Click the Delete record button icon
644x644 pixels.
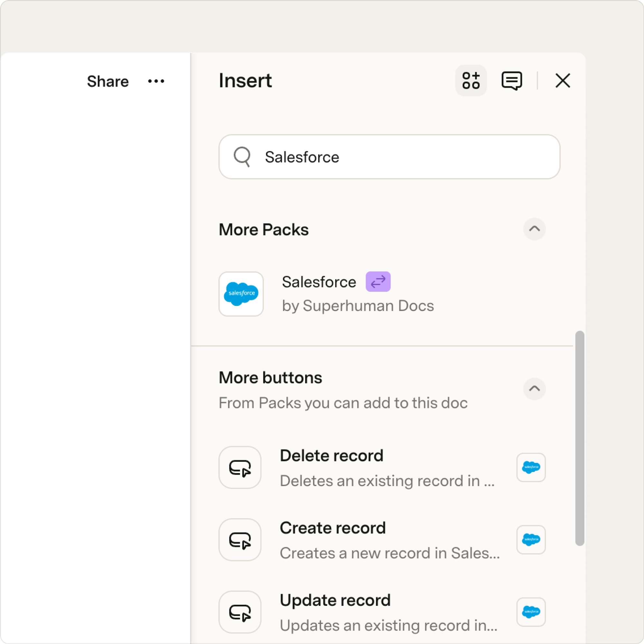(240, 467)
